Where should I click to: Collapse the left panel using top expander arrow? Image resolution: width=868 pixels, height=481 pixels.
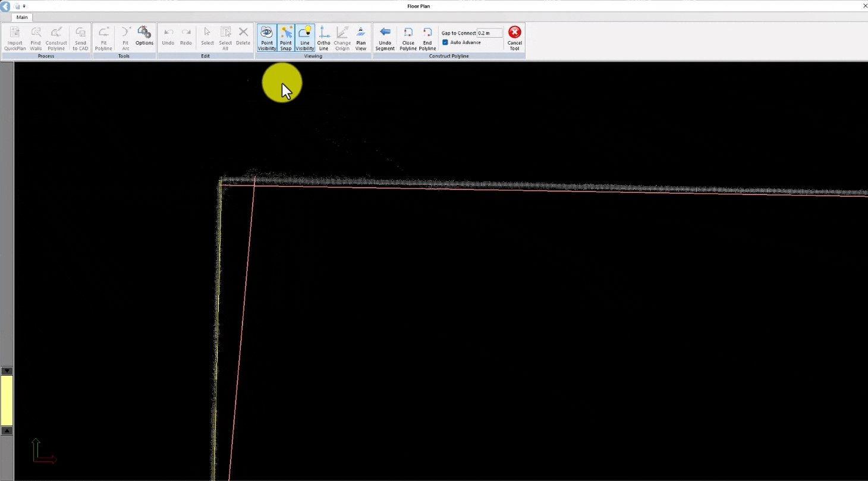click(7, 370)
